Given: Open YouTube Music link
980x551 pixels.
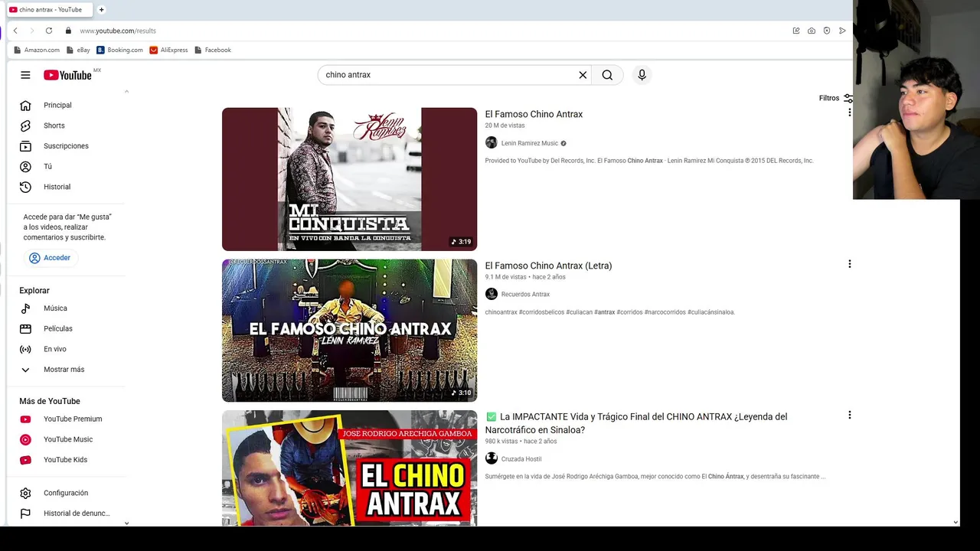Looking at the screenshot, I should pos(67,439).
